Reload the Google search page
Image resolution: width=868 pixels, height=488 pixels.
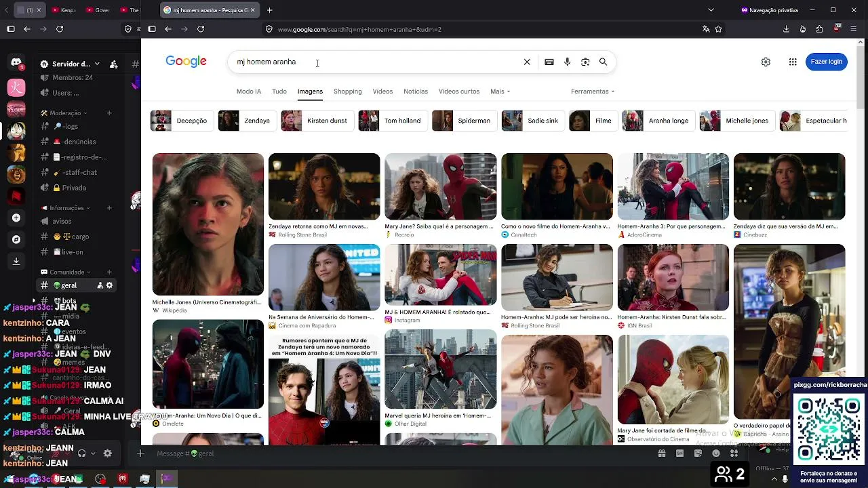click(201, 29)
